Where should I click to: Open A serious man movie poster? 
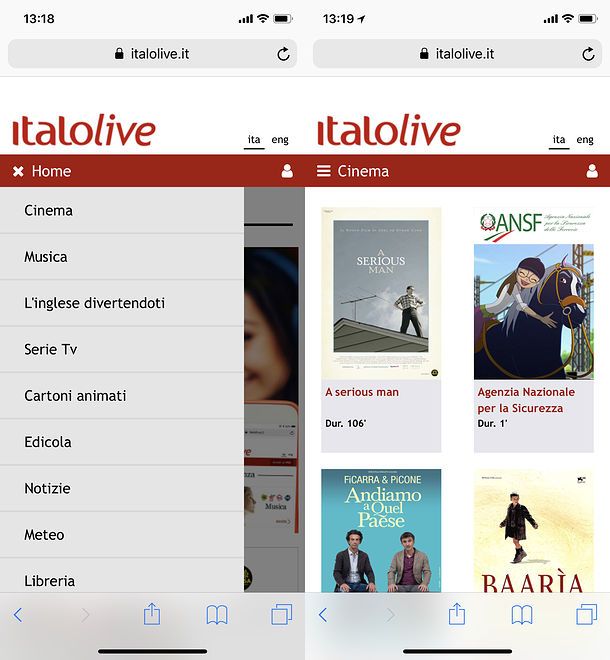tap(381, 293)
